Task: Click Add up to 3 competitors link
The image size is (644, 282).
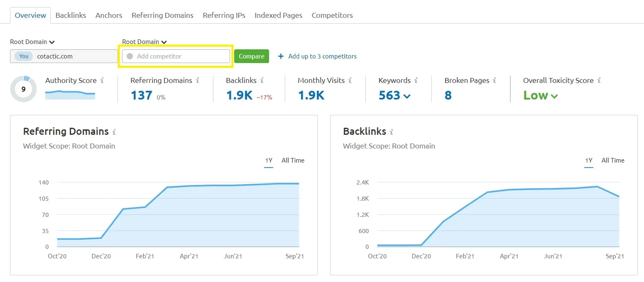Action: coord(322,56)
